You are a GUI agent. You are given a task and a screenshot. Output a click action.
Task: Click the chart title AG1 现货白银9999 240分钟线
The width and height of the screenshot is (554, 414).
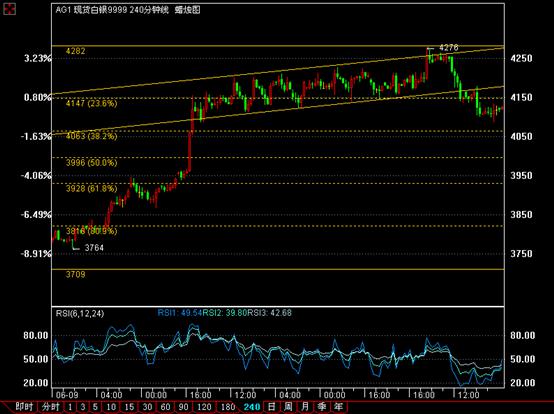click(112, 10)
